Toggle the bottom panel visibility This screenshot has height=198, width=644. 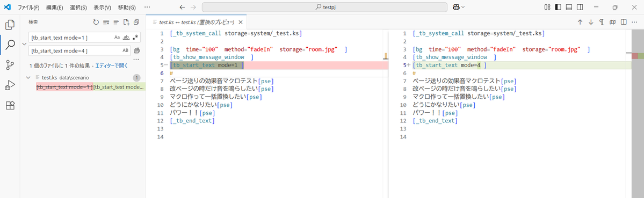pyautogui.click(x=569, y=8)
